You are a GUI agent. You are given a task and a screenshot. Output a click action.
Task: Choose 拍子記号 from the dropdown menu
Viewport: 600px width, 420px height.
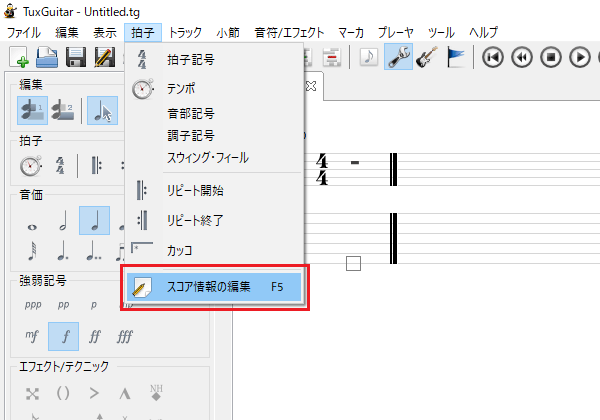click(214, 60)
